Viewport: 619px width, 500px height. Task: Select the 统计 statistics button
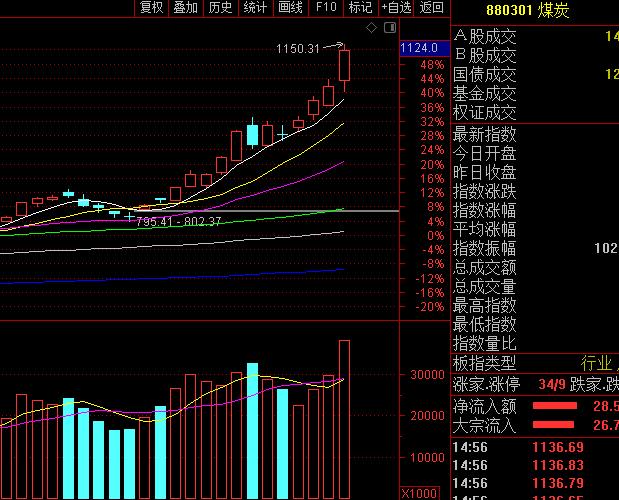click(255, 7)
